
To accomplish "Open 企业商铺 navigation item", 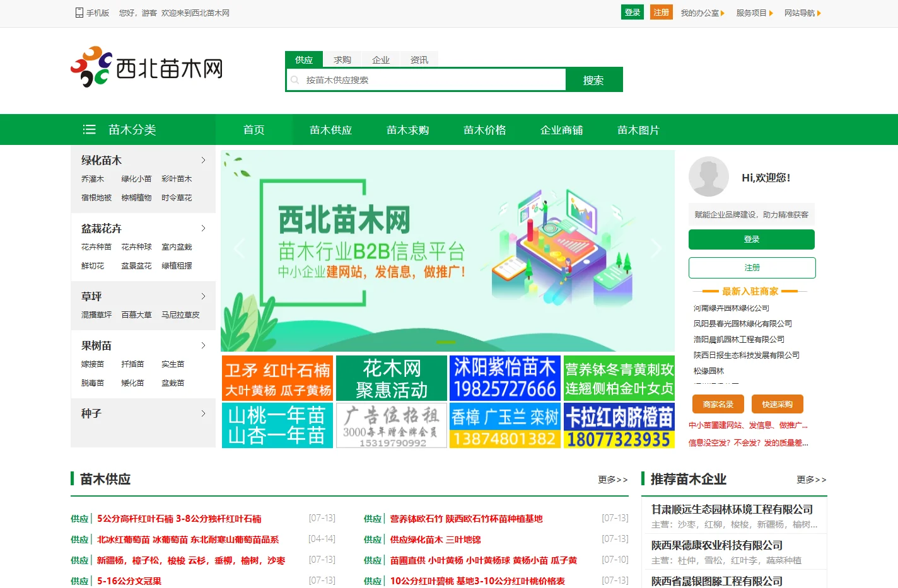I will (x=562, y=130).
